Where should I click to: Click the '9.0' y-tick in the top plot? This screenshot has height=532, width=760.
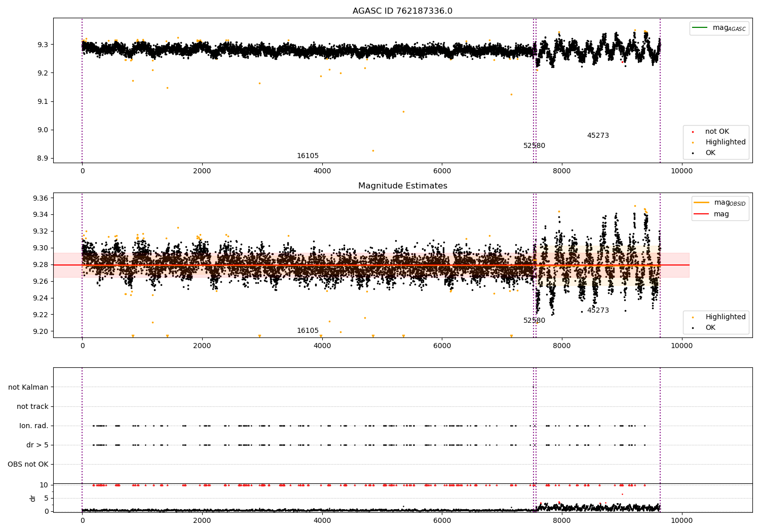pyautogui.click(x=43, y=130)
